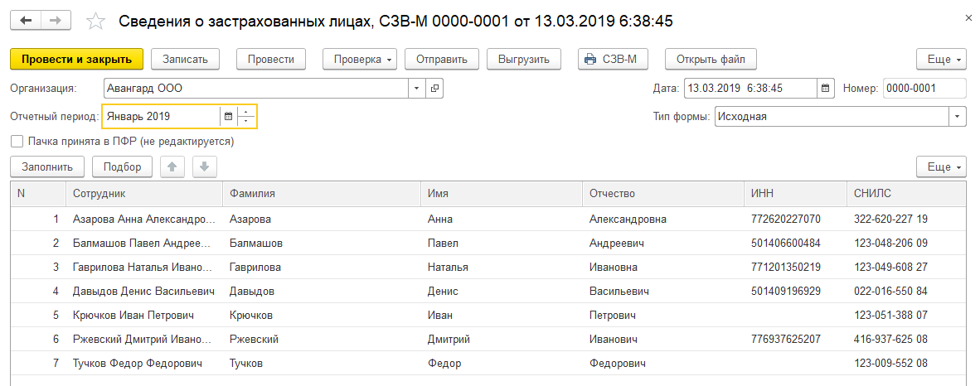The width and height of the screenshot is (980, 386).
Task: Toggle the Пачка принята в ПФР checkbox
Action: pyautogui.click(x=17, y=142)
